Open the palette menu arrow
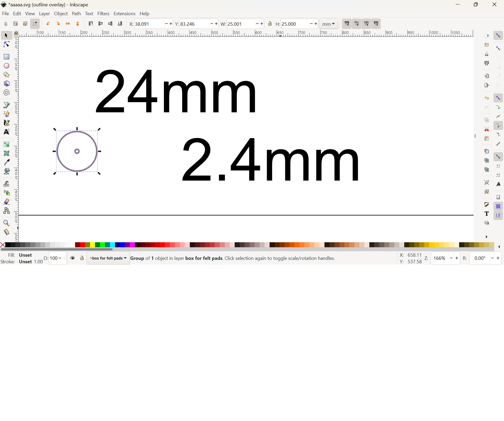The image size is (504, 421). [499, 246]
